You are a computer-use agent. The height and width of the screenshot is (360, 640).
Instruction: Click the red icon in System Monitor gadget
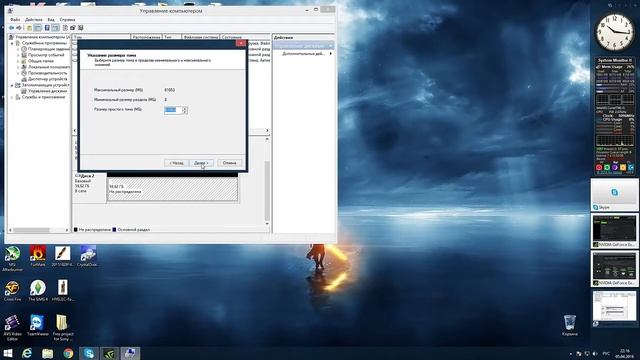click(x=599, y=167)
